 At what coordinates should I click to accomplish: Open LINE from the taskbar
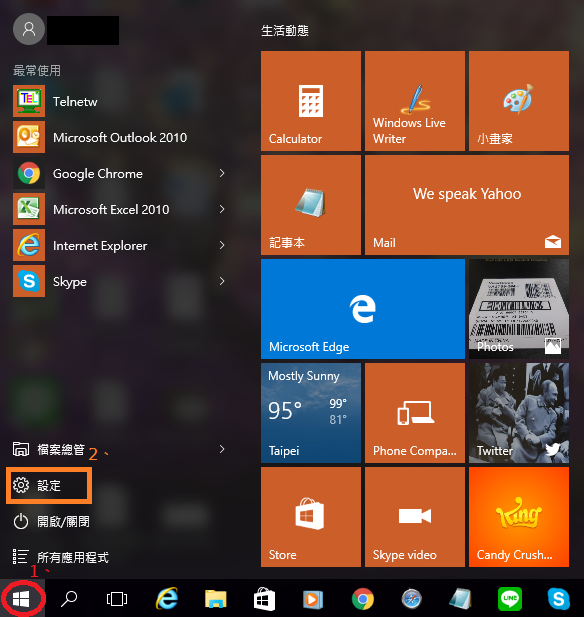point(510,599)
